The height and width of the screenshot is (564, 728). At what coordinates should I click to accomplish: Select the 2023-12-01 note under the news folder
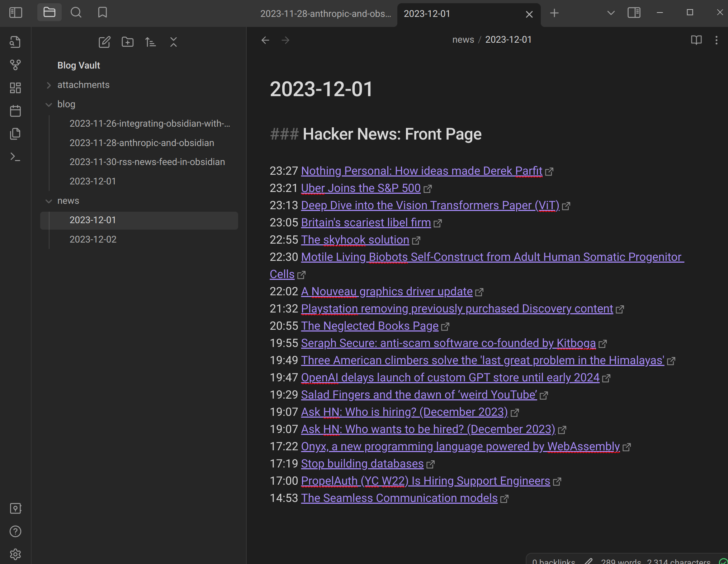[x=139, y=220]
